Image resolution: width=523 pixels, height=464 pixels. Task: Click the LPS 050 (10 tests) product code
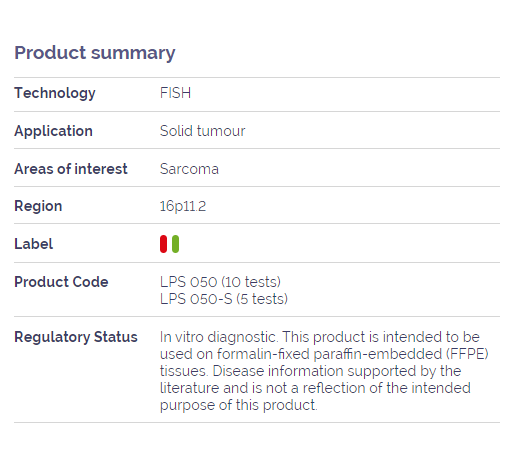point(220,282)
